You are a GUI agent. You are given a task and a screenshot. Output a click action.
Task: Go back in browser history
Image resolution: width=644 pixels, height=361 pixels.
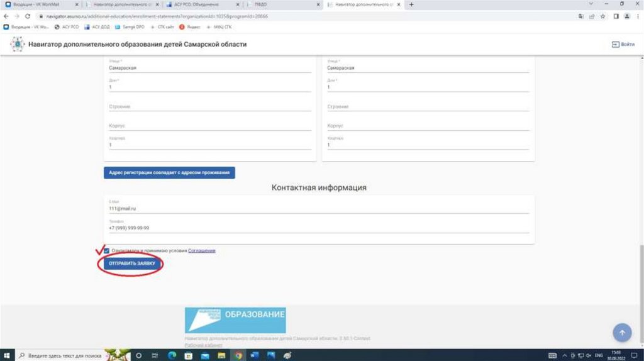[x=6, y=16]
